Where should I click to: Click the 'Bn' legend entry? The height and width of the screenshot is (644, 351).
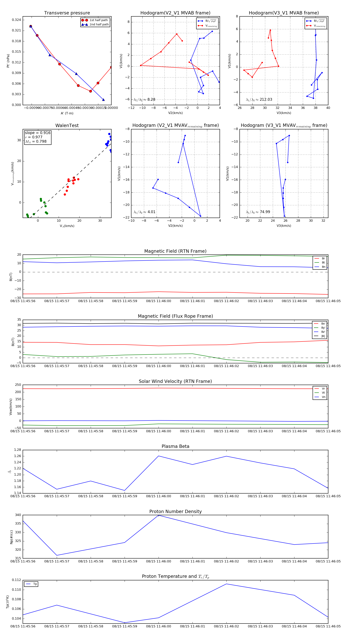(320, 267)
